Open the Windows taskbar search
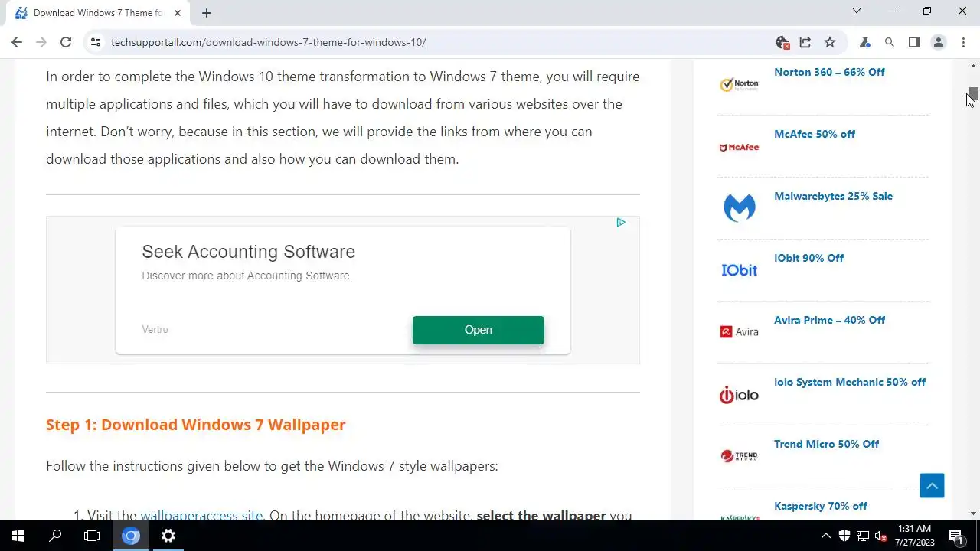The height and width of the screenshot is (551, 980). coord(55,536)
